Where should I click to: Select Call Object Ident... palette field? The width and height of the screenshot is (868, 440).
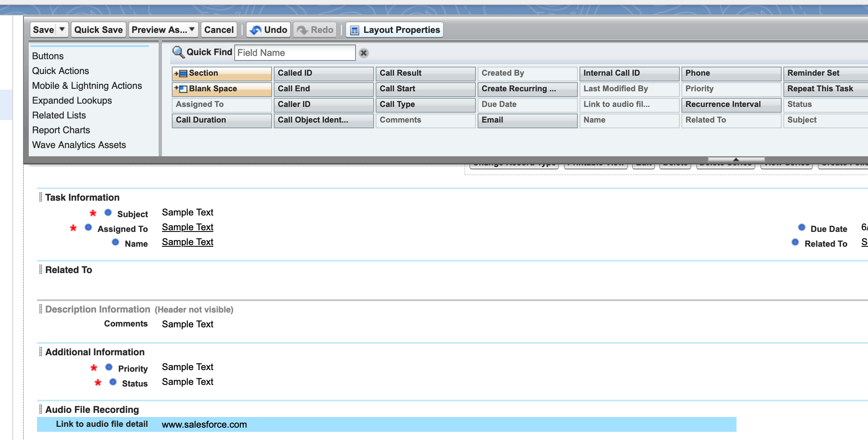(x=324, y=120)
